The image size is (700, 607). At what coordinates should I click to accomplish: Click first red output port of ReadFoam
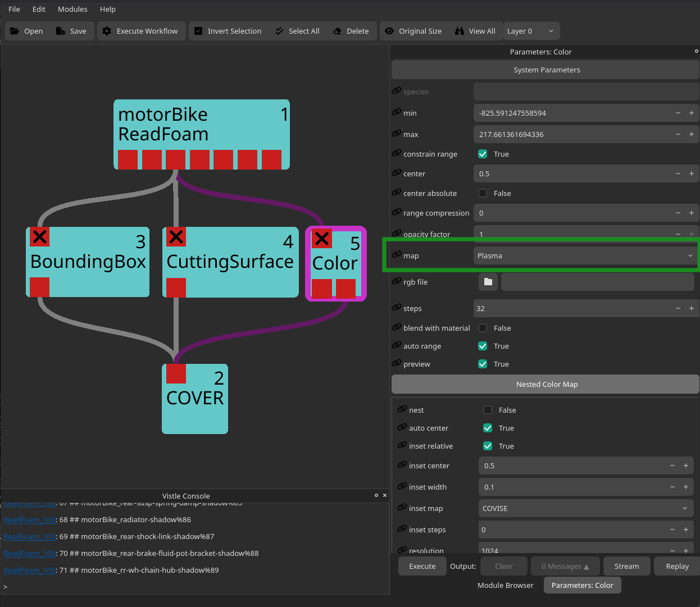128,159
